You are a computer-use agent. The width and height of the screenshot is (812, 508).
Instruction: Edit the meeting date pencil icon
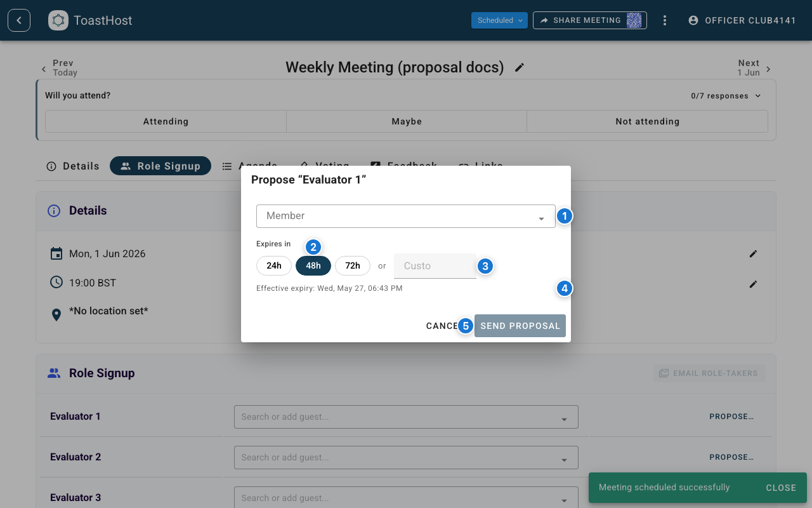753,254
